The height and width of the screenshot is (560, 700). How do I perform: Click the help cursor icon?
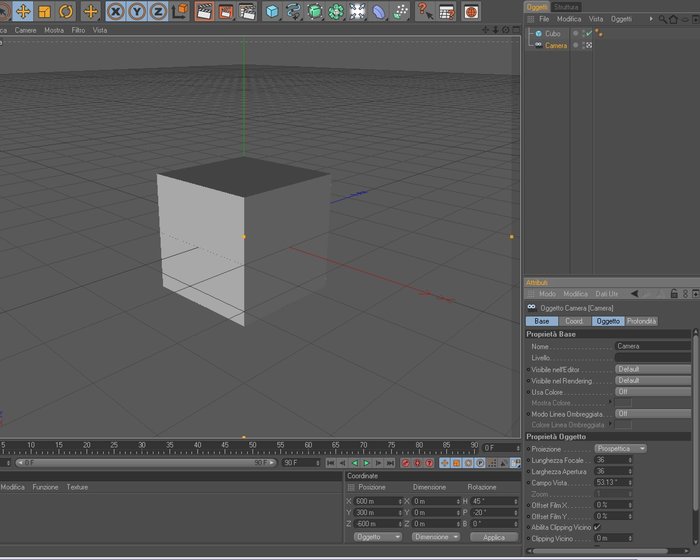coord(424,11)
